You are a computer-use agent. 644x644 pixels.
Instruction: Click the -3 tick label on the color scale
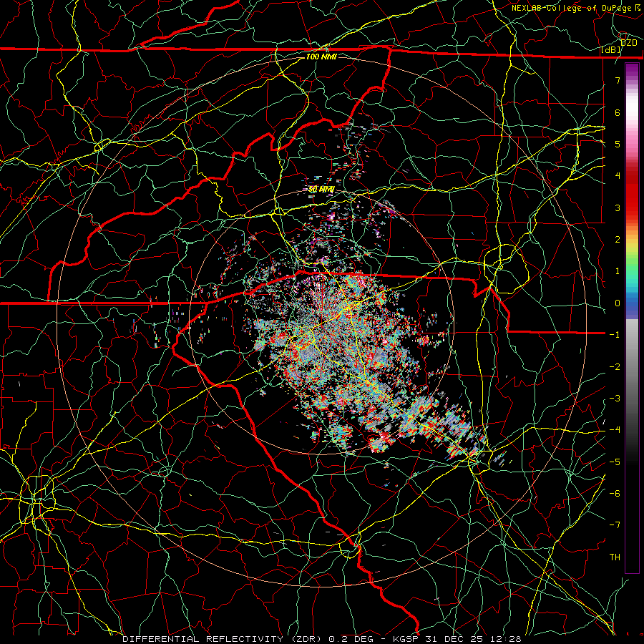click(615, 399)
